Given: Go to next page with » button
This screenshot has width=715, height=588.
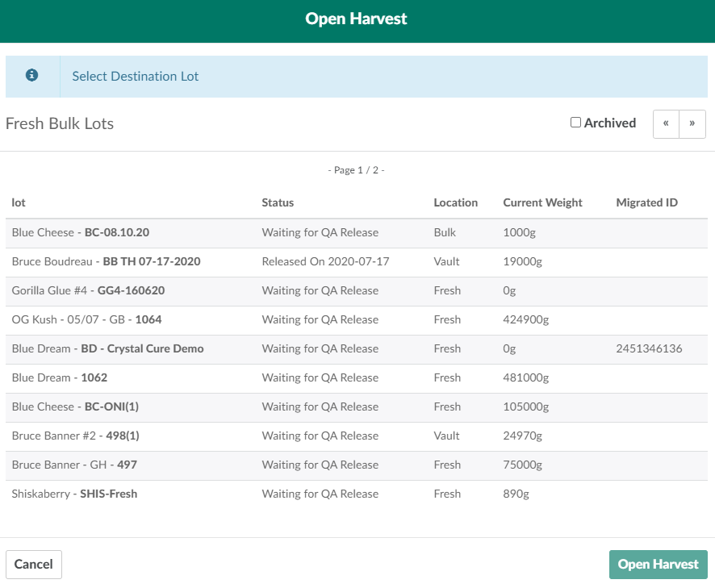Looking at the screenshot, I should pos(692,123).
